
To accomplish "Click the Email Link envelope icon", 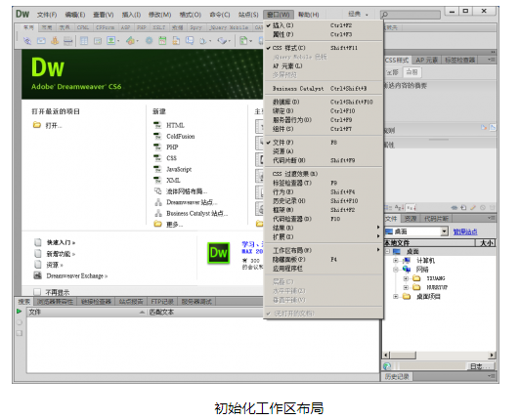I will click(41, 41).
